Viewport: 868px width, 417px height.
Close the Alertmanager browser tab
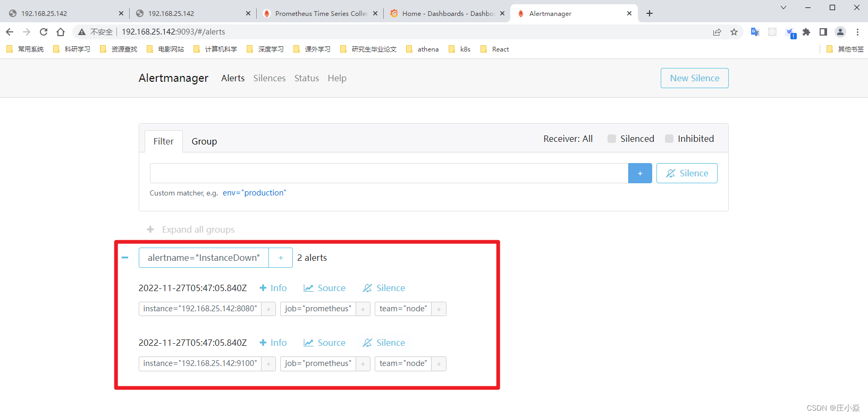[x=629, y=13]
